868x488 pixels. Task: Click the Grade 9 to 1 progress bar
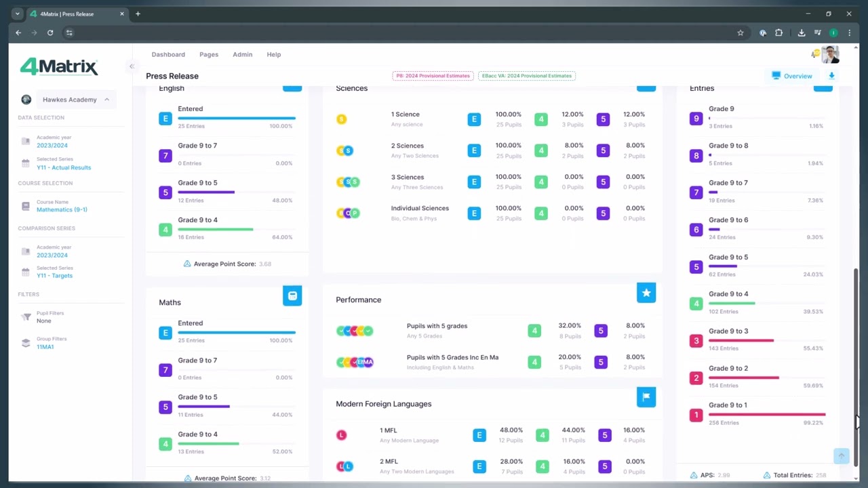click(767, 414)
